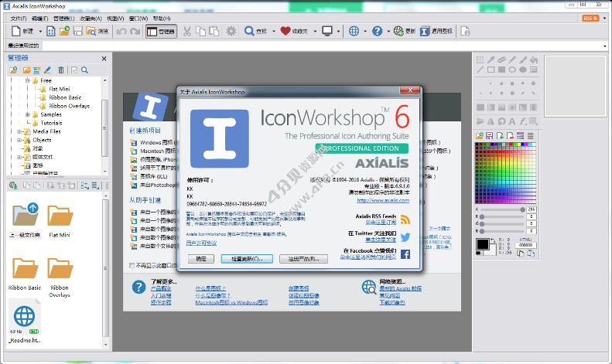Screen dimensions: 612x364
Task: Open the http://www.axialis.com link
Action: [x=383, y=200]
